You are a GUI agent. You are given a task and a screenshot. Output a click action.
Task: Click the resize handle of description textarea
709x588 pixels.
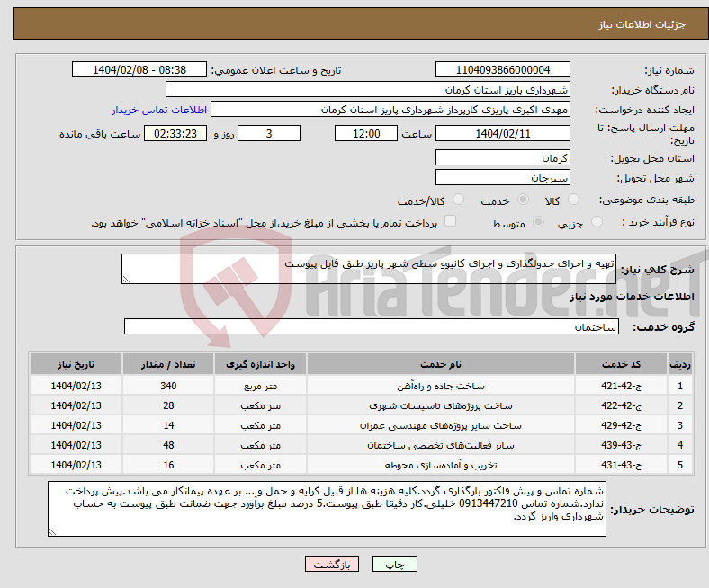[126, 280]
